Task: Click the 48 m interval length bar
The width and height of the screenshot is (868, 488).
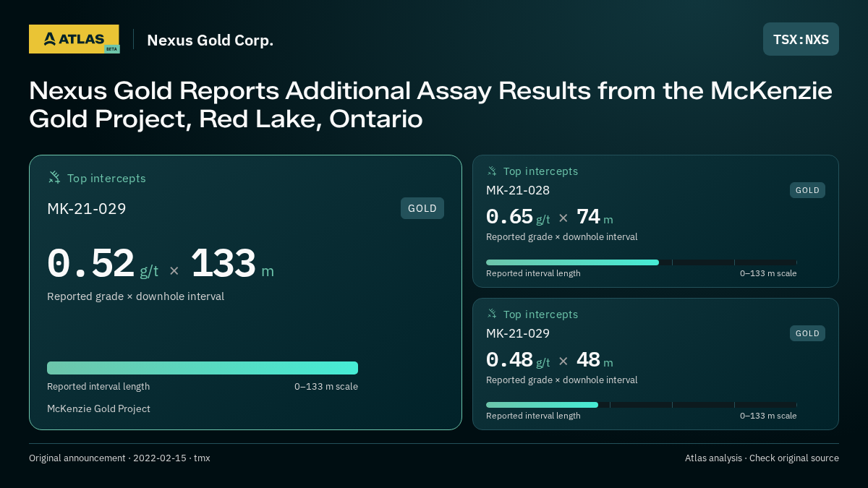Action: [642, 405]
